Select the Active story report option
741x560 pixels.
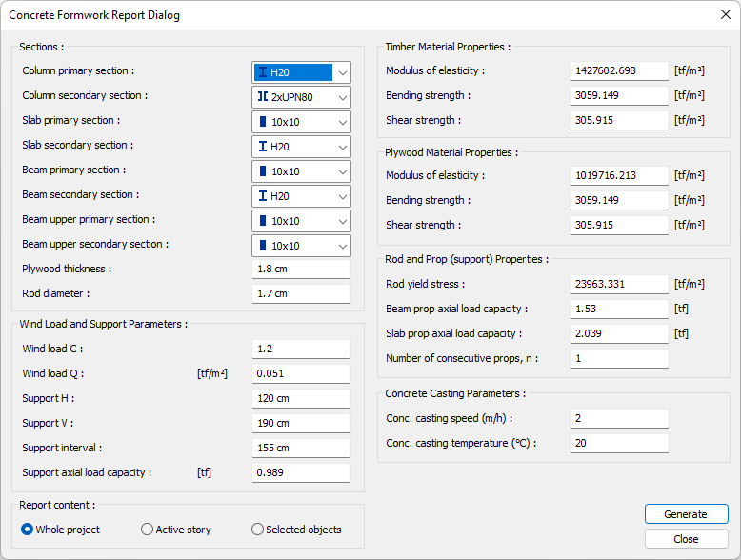tap(147, 530)
